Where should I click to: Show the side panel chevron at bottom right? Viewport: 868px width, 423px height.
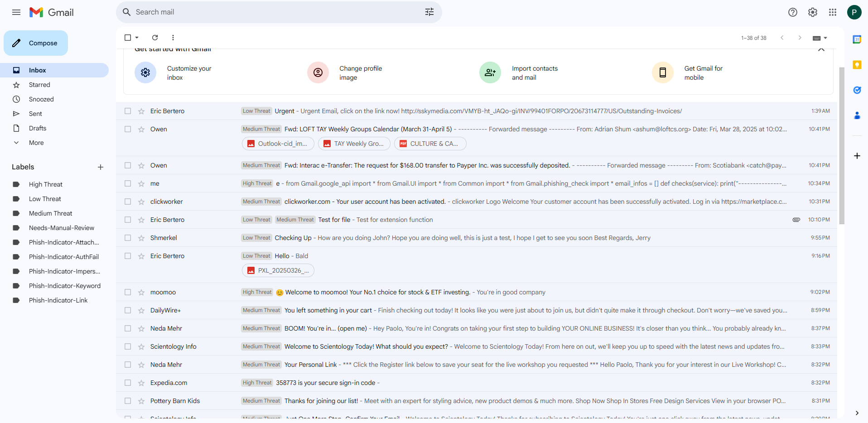(857, 413)
